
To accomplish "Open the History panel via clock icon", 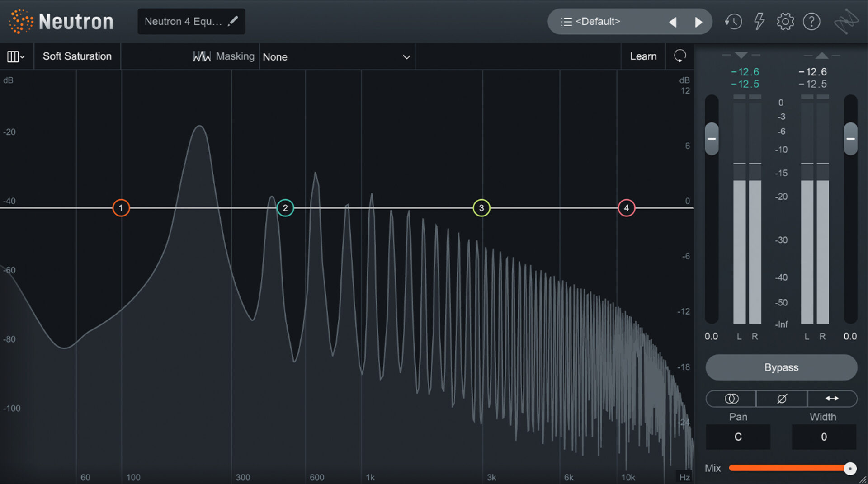I will pyautogui.click(x=733, y=21).
